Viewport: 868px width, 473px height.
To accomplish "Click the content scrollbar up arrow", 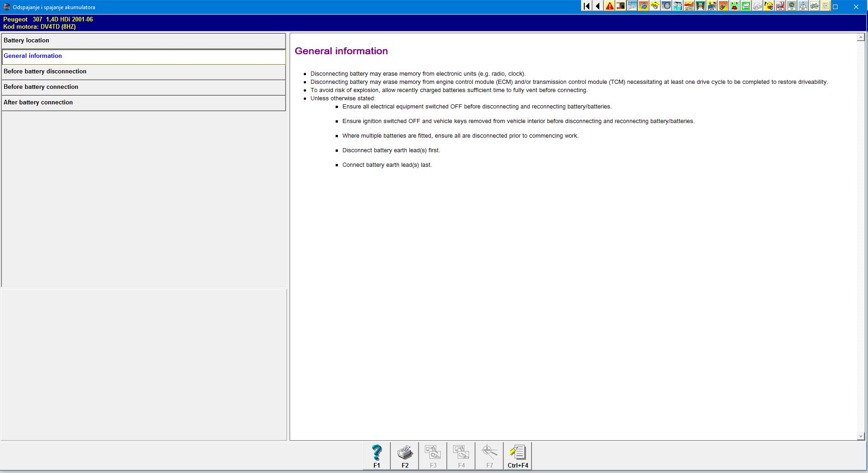I will [861, 37].
